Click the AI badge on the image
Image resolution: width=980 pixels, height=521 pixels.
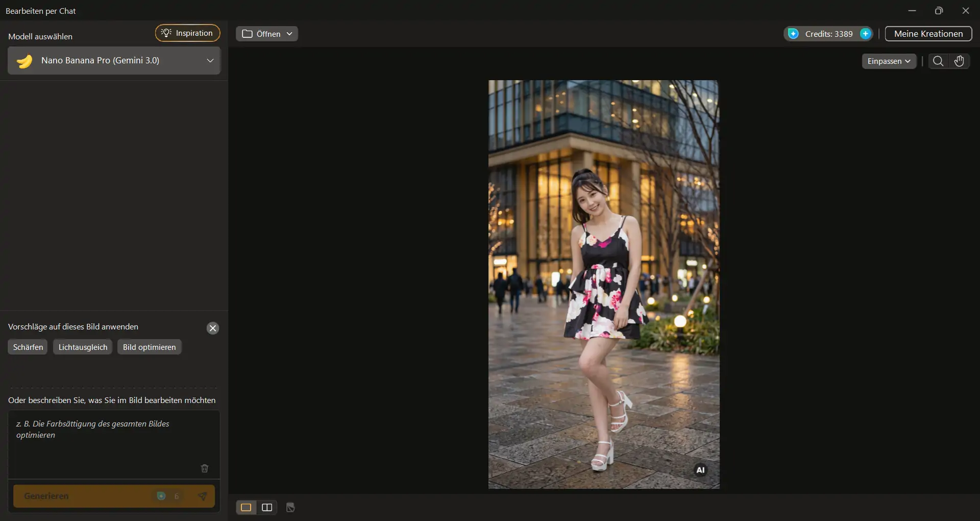(x=700, y=470)
